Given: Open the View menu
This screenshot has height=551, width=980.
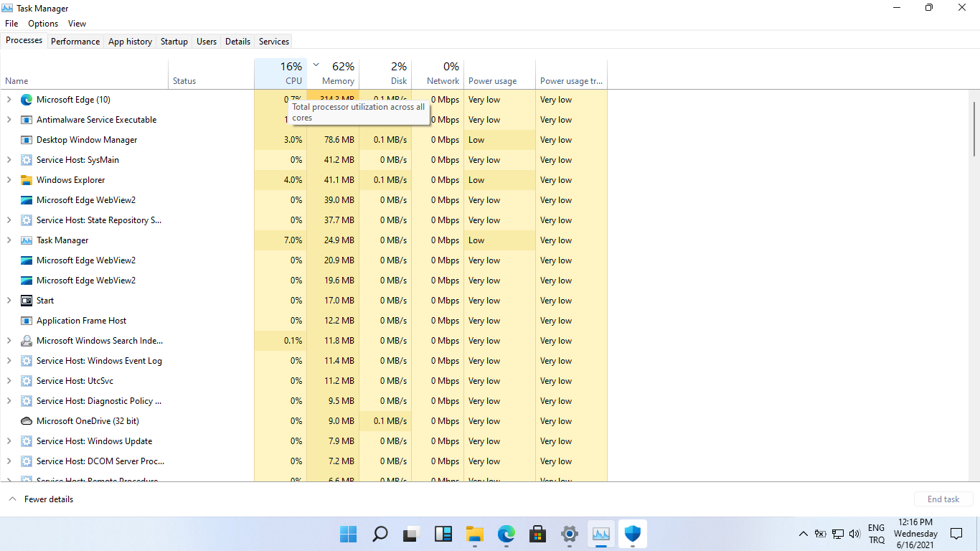Looking at the screenshot, I should 77,24.
